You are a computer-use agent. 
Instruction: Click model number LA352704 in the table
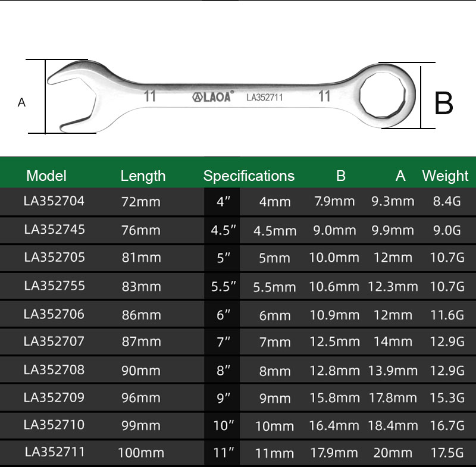tap(54, 201)
